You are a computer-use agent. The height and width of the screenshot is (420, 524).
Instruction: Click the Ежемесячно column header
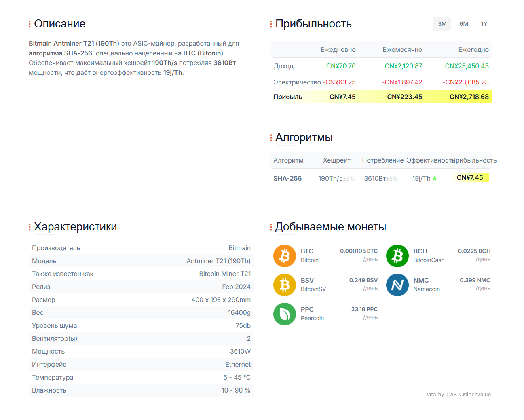402,49
